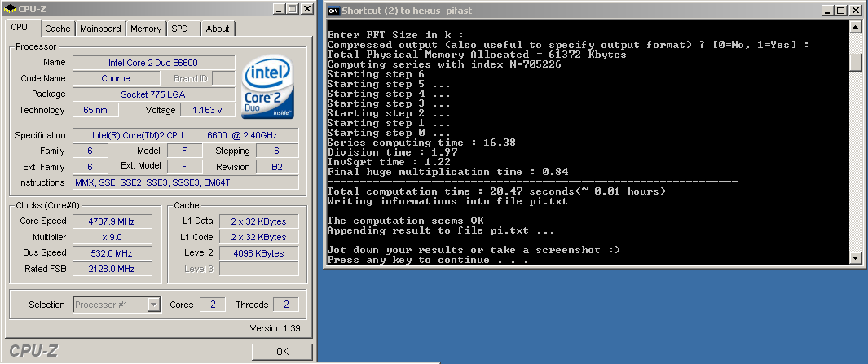Image resolution: width=868 pixels, height=364 pixels.
Task: Minimize the hexus_pifast console window
Action: click(827, 11)
